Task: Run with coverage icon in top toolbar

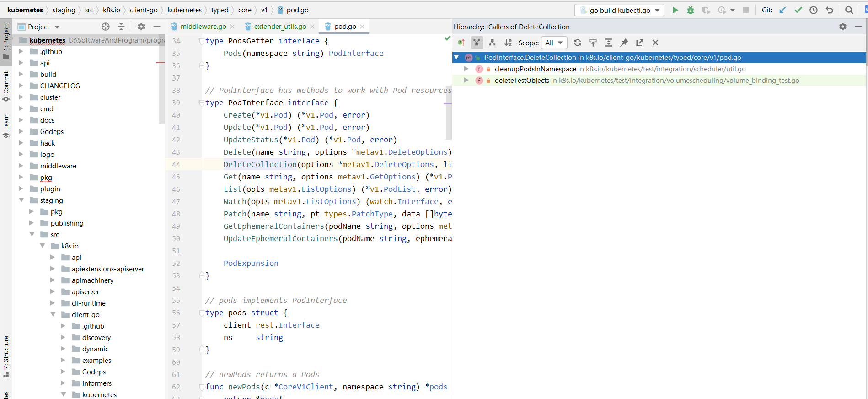Action: [706, 10]
